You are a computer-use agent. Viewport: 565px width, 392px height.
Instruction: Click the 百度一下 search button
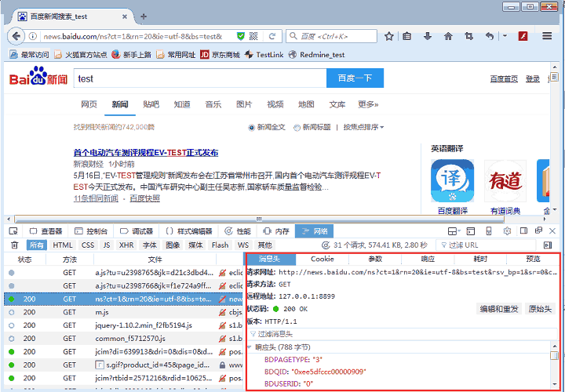(355, 78)
